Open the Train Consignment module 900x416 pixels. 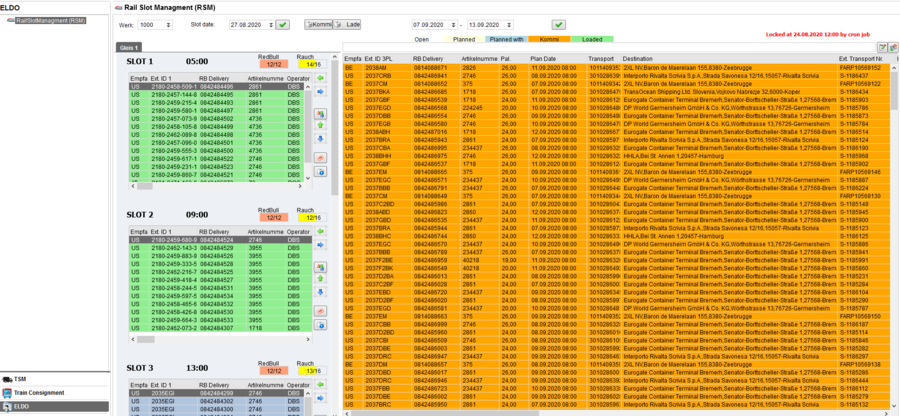coord(39,393)
